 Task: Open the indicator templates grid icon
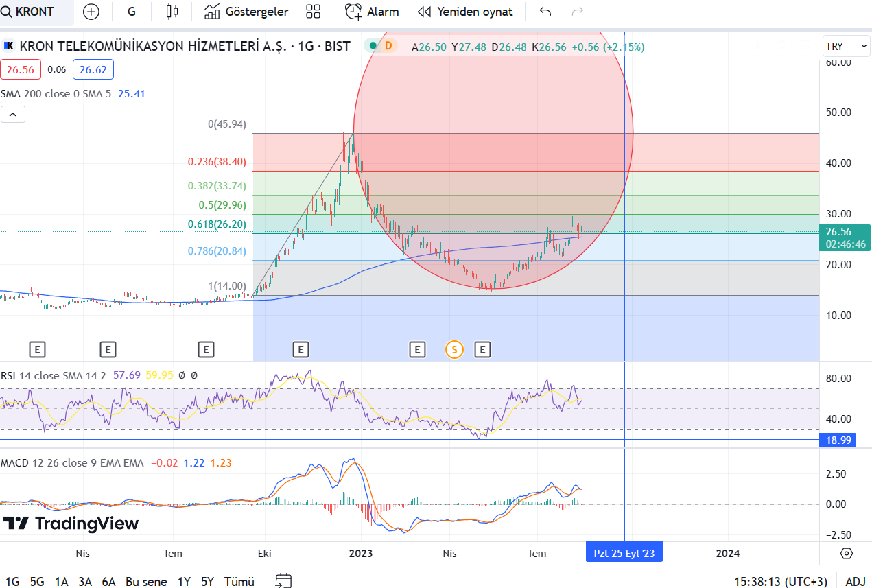coord(314,12)
